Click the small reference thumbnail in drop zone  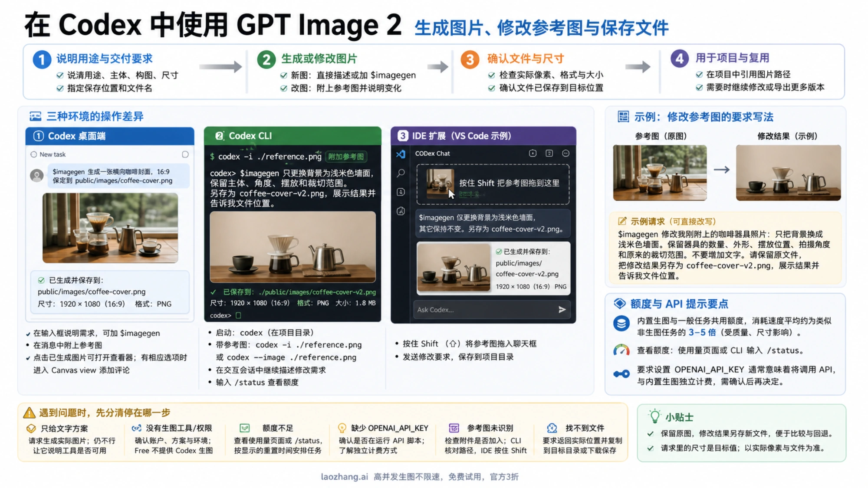click(440, 184)
